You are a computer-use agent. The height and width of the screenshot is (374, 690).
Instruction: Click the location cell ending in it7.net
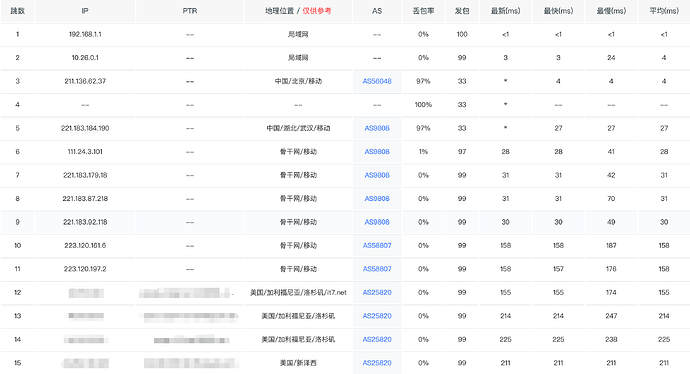coord(298,292)
